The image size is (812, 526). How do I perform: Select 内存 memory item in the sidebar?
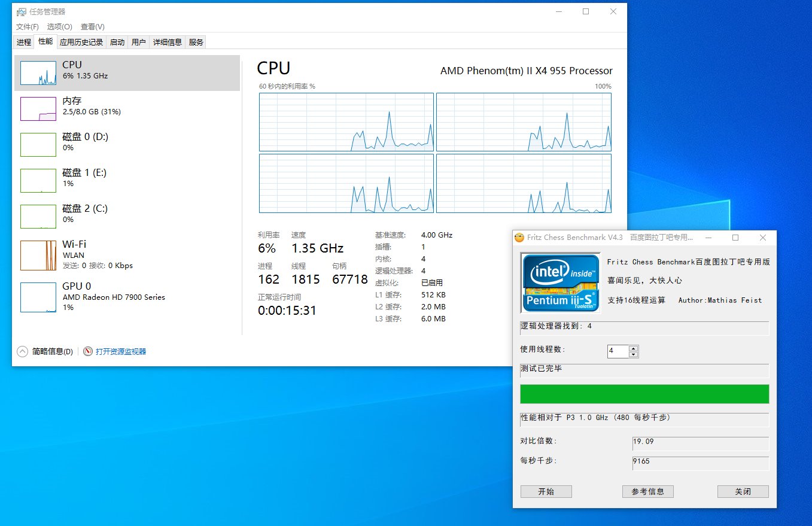pos(127,108)
